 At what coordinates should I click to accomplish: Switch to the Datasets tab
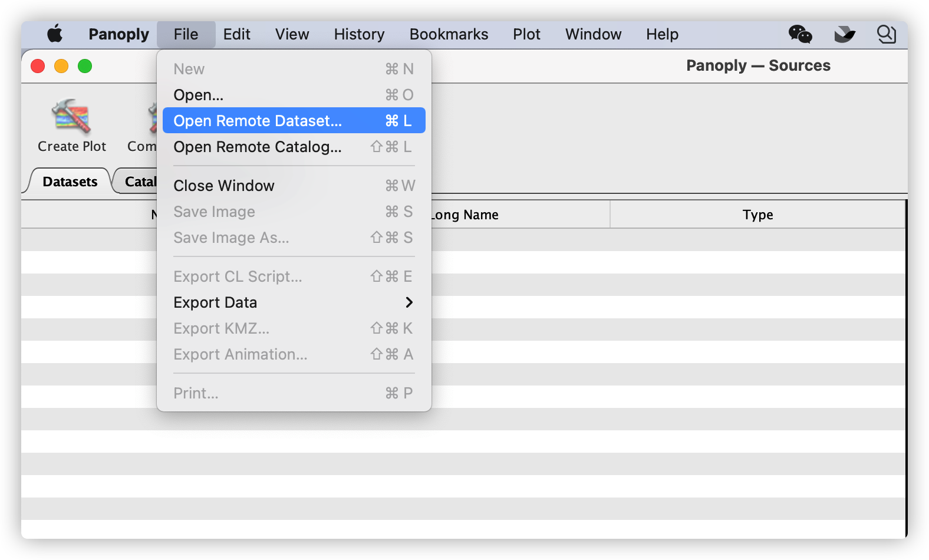(x=70, y=182)
